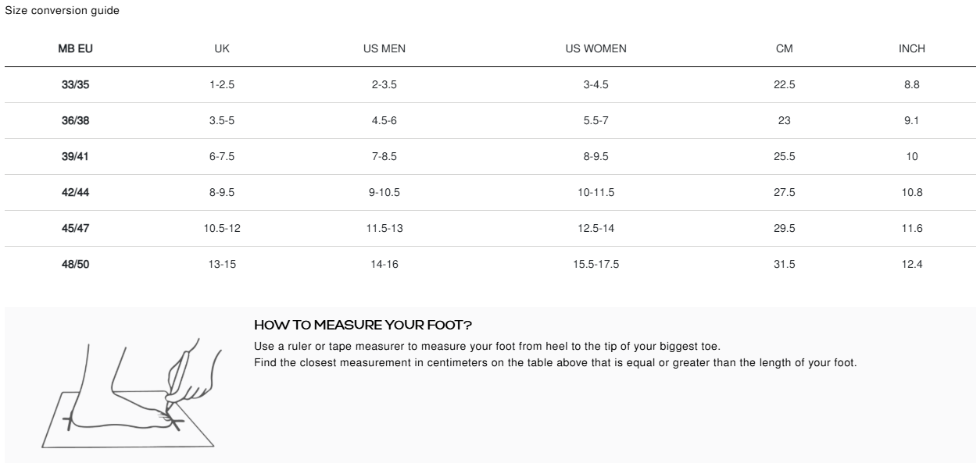Click the 27.5 CM value

(x=784, y=192)
